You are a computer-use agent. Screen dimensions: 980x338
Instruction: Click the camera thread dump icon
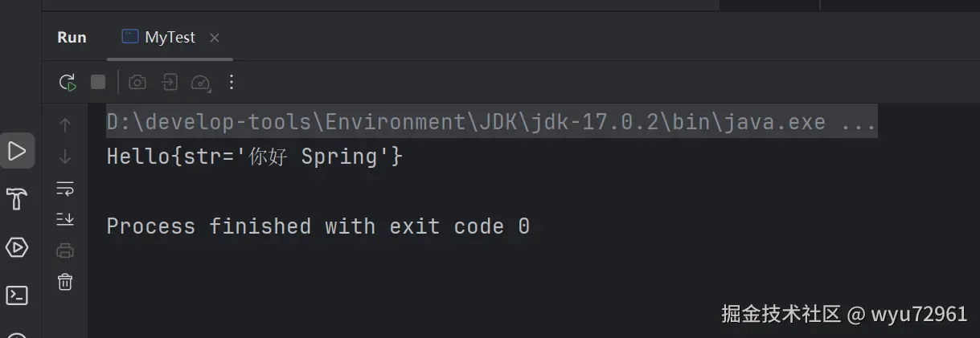tap(137, 82)
